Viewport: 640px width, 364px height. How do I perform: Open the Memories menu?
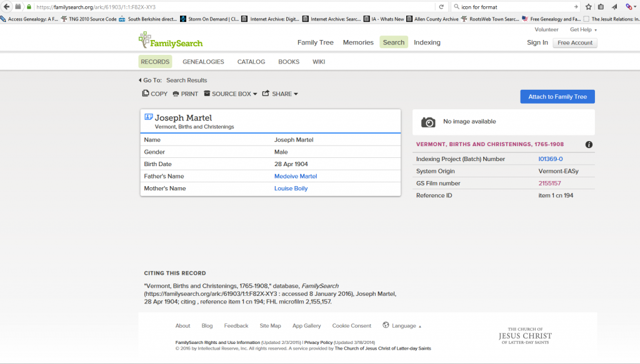tap(358, 42)
